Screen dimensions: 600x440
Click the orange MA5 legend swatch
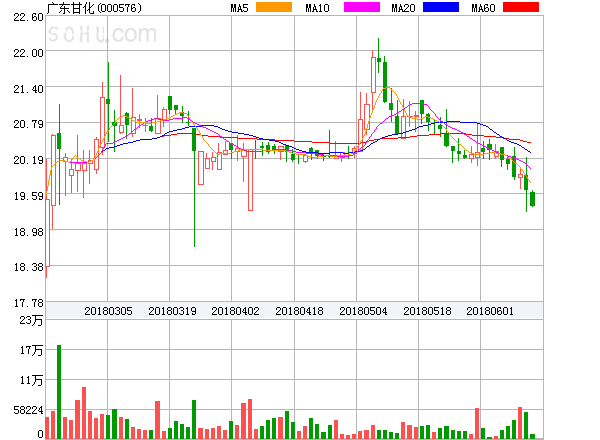point(274,7)
